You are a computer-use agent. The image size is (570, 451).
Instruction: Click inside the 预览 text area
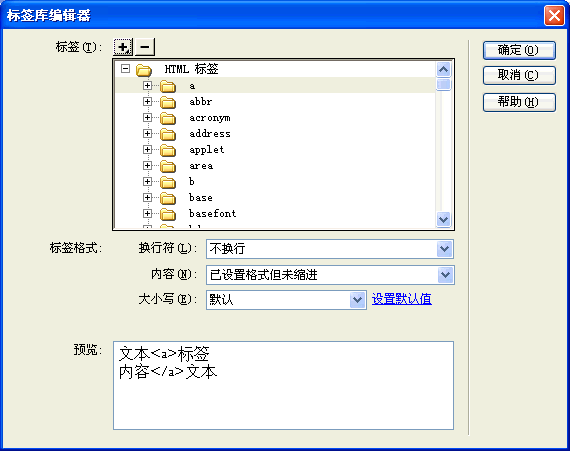tap(284, 385)
